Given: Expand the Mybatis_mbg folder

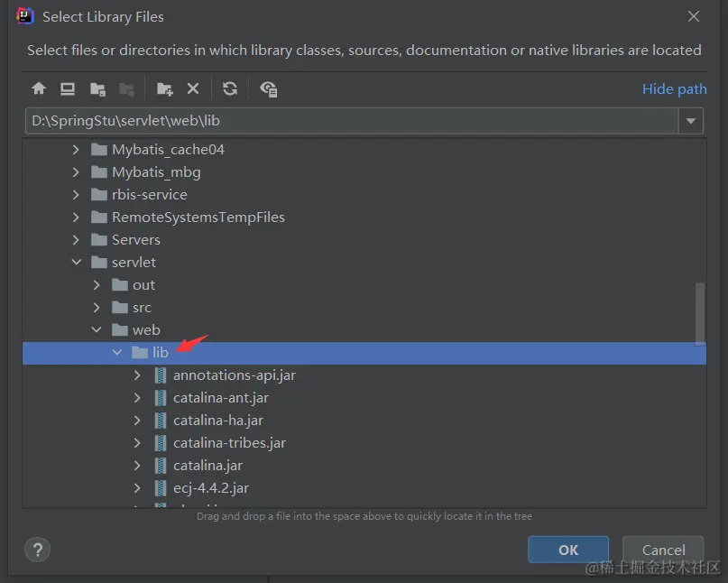Looking at the screenshot, I should point(76,172).
